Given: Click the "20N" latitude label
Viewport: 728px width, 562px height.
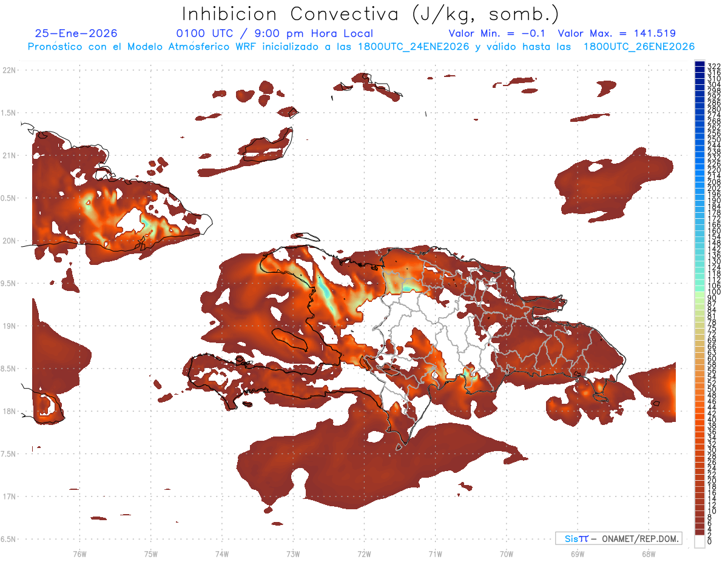Looking at the screenshot, I should tap(8, 241).
